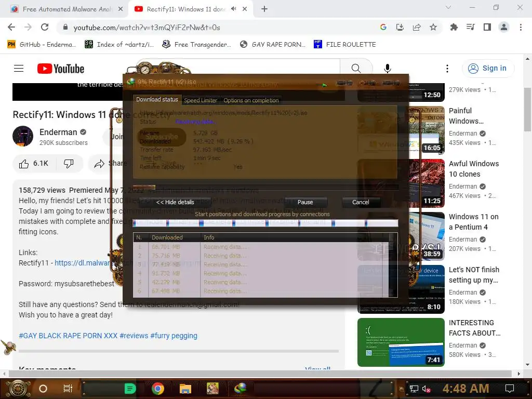This screenshot has height=399, width=532.
Task: Click the Downloaded column header
Action: (x=175, y=237)
